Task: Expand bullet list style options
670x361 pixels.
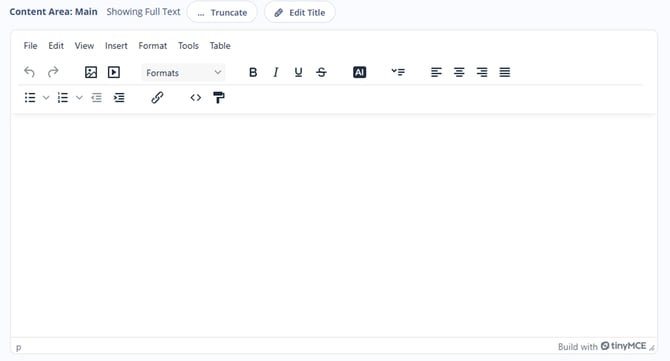Action: (46, 98)
